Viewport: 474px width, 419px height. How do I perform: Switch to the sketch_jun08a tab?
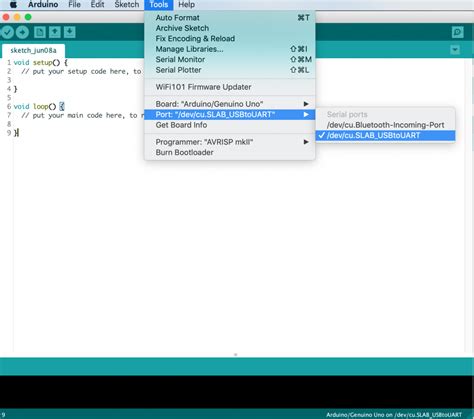tap(33, 50)
